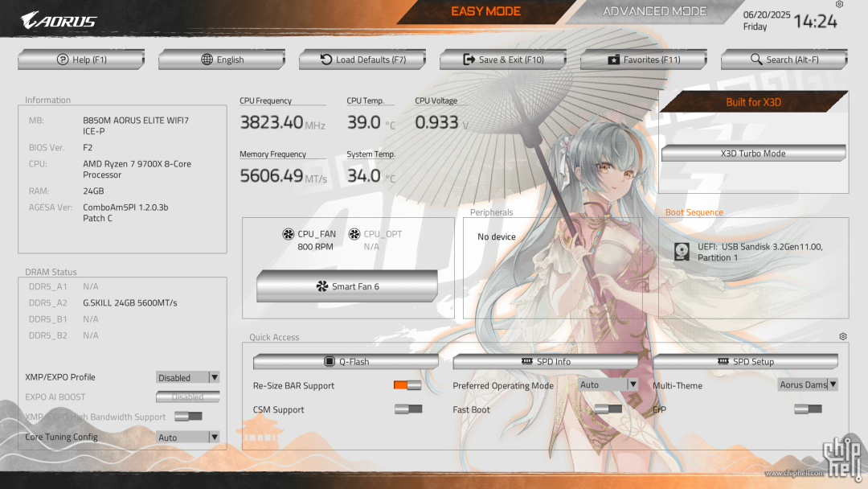868x489 pixels.
Task: Open the Quick Access customize gear
Action: pyautogui.click(x=842, y=337)
